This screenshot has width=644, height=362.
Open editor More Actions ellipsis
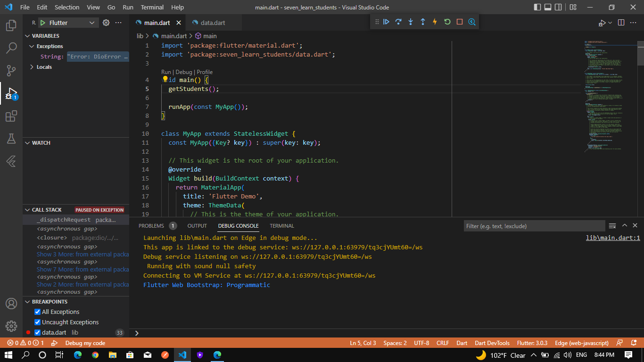click(634, 23)
